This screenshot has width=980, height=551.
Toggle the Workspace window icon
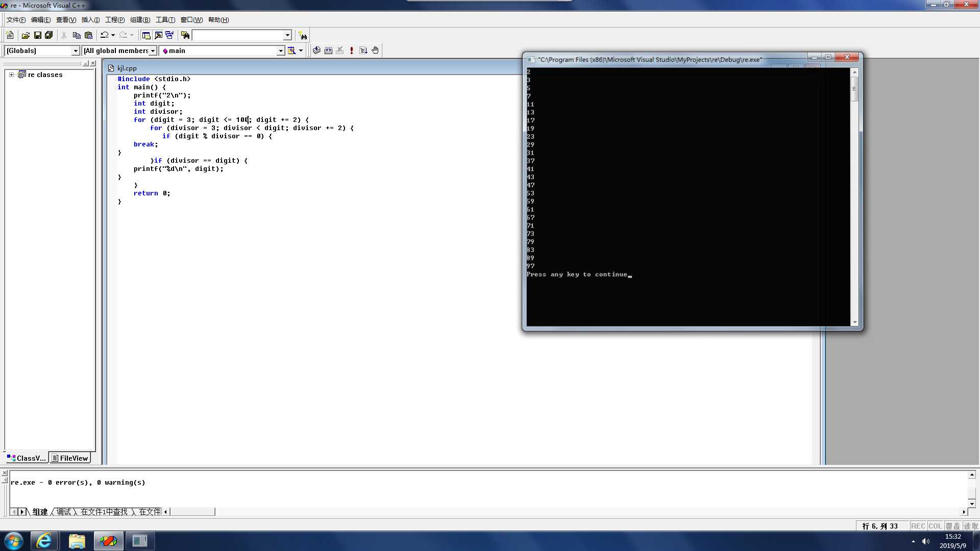point(146,35)
